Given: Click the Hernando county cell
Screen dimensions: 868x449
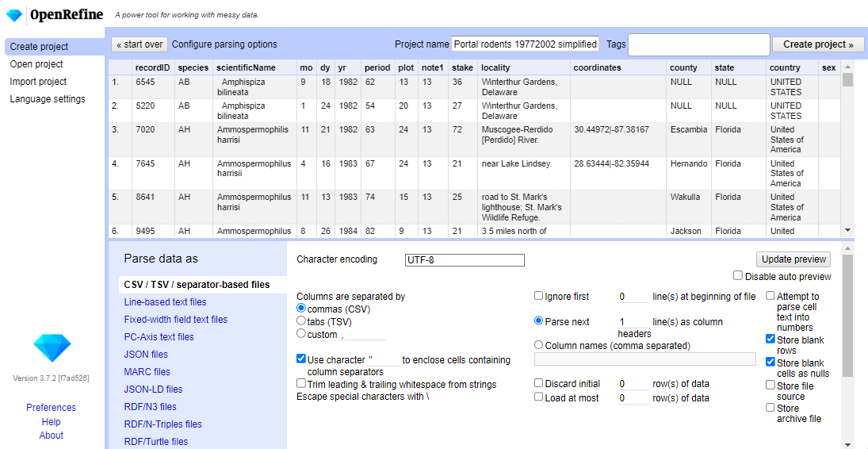Looking at the screenshot, I should click(x=688, y=174).
